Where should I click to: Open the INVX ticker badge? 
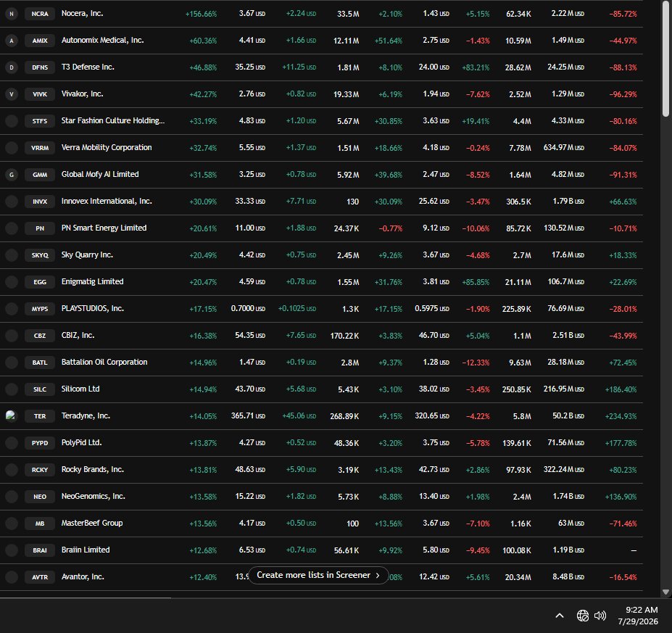coord(40,202)
